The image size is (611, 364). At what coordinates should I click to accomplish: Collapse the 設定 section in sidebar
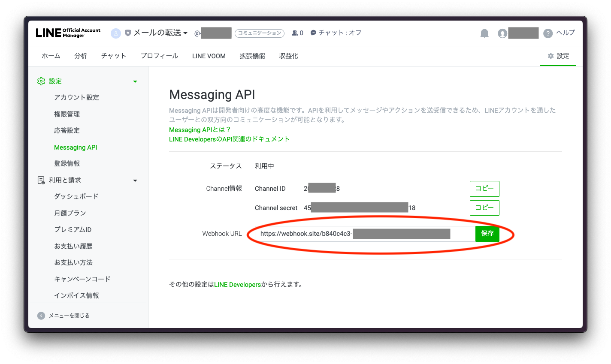coord(135,81)
